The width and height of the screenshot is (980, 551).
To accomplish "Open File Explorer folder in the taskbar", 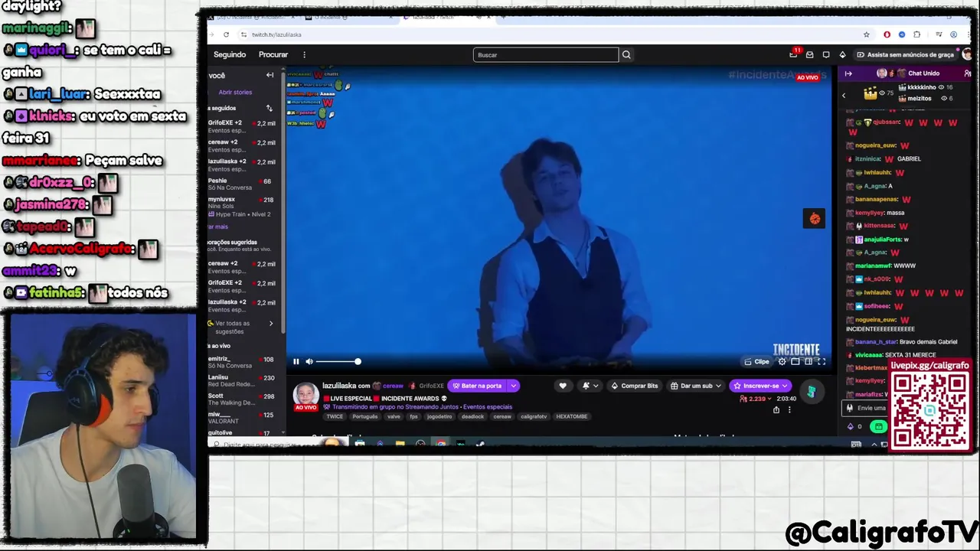I will [x=400, y=443].
